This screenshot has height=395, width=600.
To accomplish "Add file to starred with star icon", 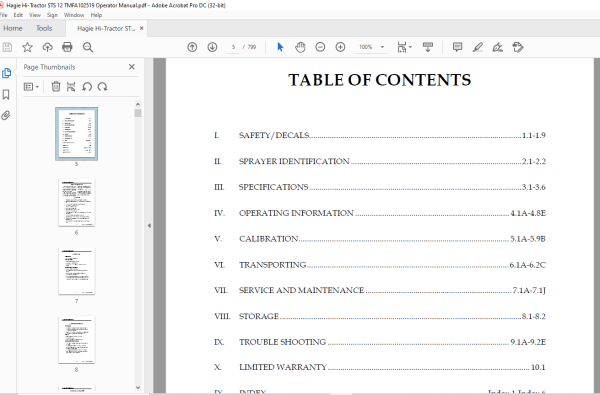I will click(x=27, y=47).
